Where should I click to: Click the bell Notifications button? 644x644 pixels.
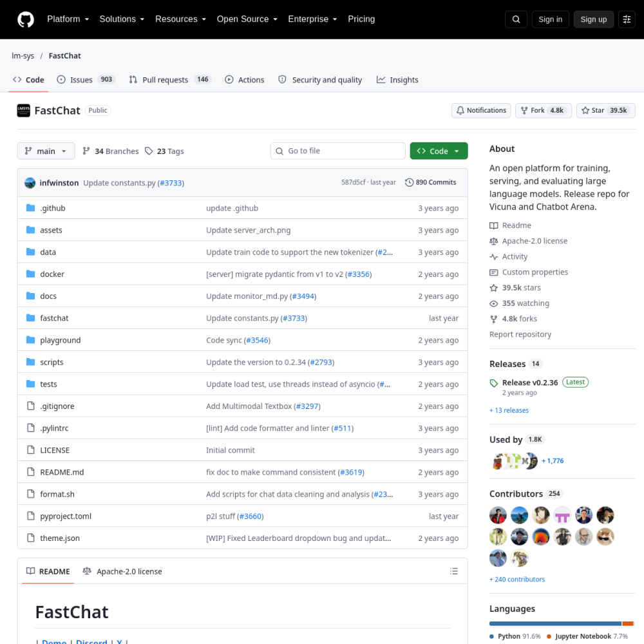pyautogui.click(x=481, y=111)
